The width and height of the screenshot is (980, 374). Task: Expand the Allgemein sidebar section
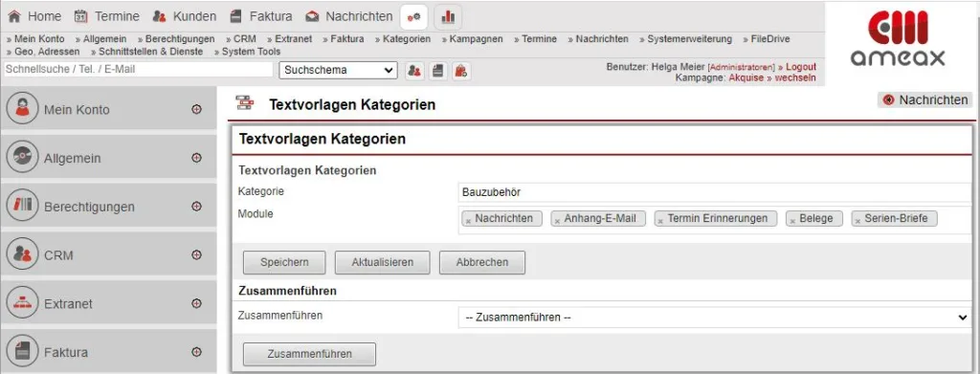196,158
